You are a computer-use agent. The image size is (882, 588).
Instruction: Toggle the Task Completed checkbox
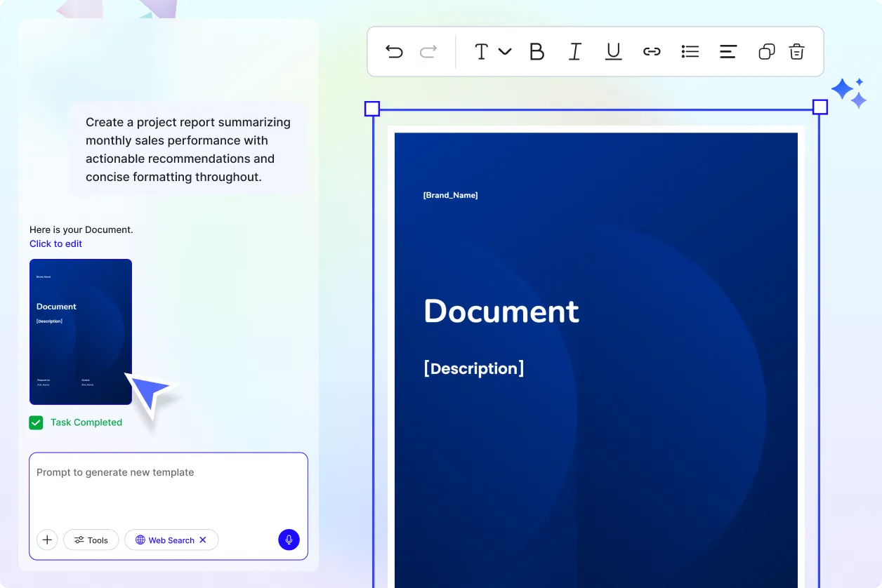click(36, 422)
